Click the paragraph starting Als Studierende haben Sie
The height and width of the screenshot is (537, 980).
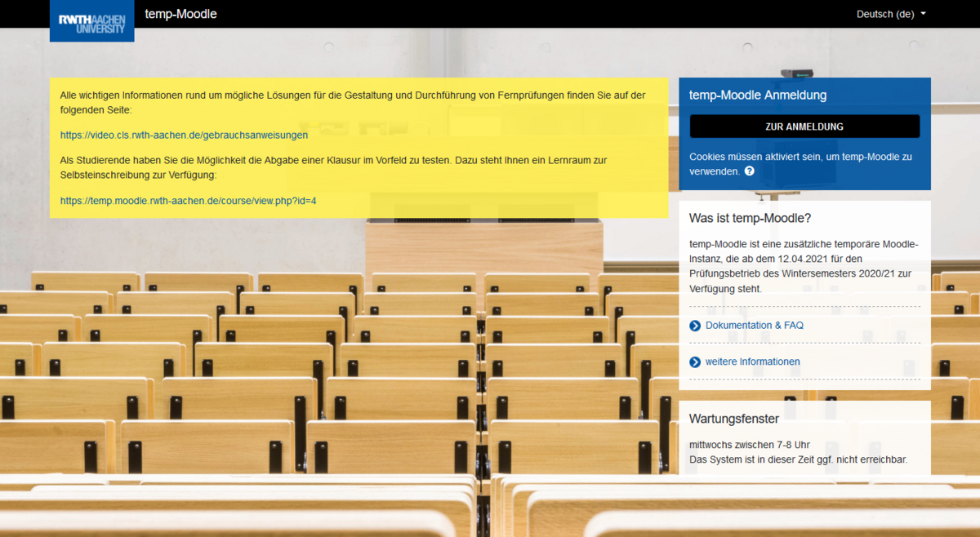click(x=334, y=167)
